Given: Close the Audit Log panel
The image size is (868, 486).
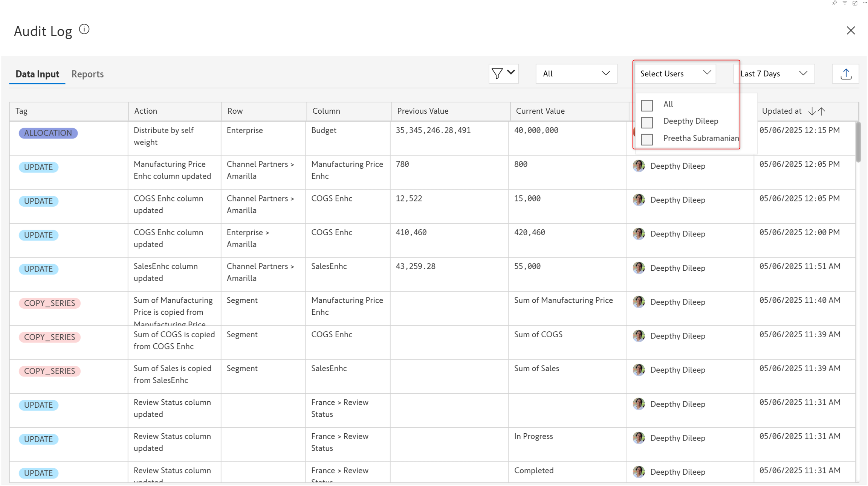Looking at the screenshot, I should click(x=851, y=30).
